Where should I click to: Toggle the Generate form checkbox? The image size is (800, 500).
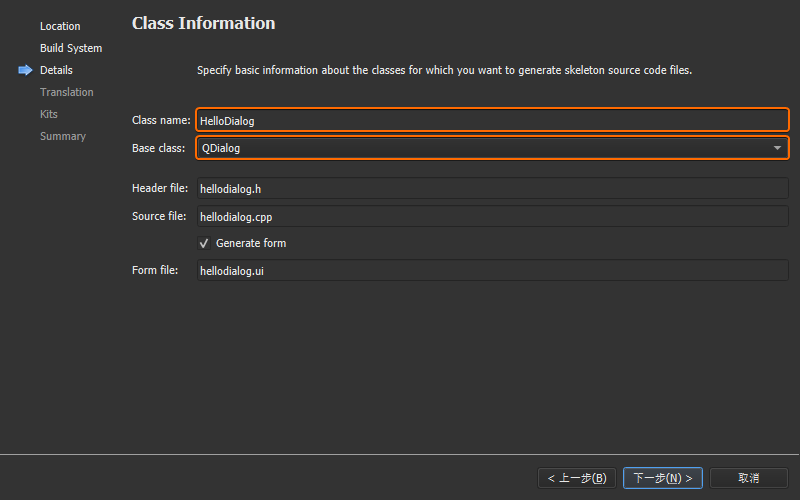[204, 243]
